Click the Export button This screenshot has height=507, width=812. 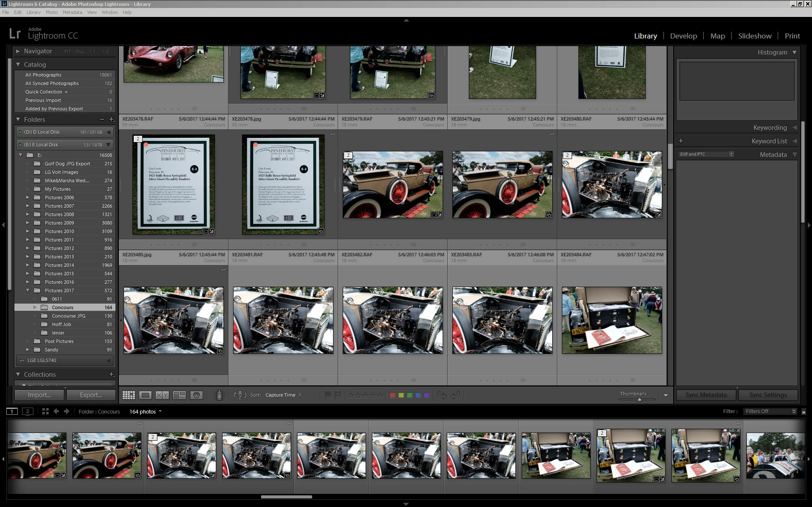click(x=91, y=395)
